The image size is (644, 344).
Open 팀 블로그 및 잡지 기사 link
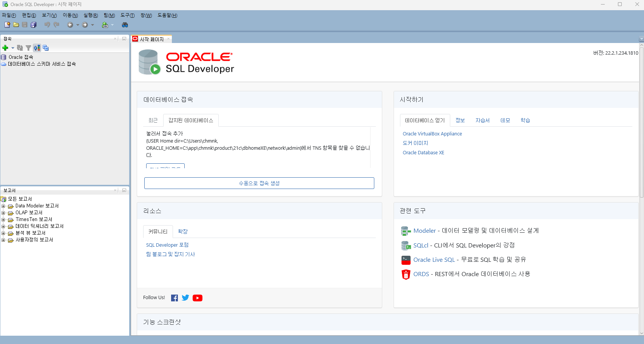click(170, 255)
